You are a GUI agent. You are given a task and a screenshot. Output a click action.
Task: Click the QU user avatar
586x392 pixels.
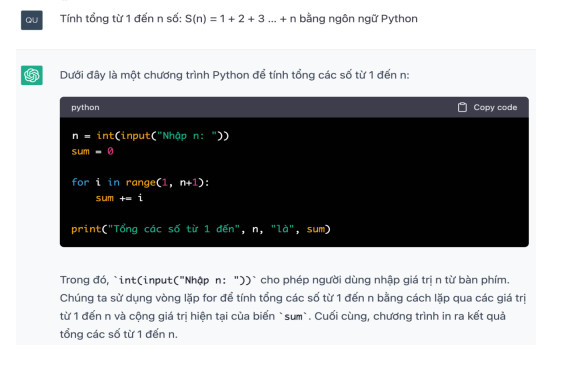coord(32,20)
